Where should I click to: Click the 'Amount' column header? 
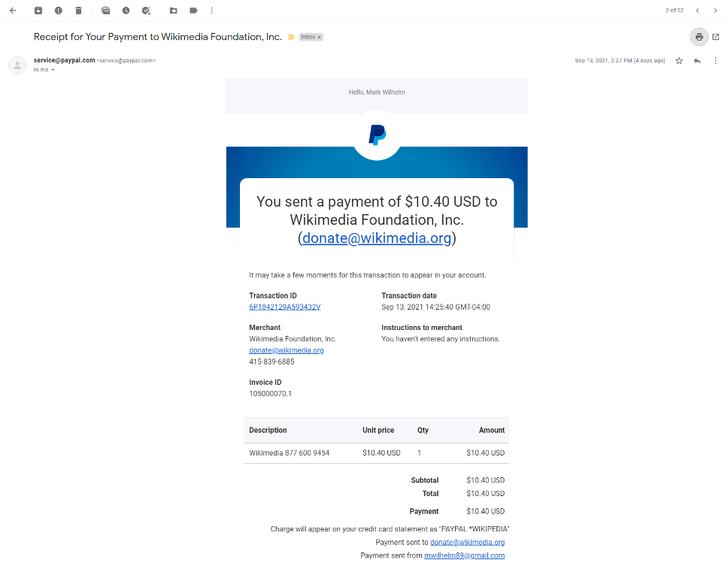(x=492, y=430)
